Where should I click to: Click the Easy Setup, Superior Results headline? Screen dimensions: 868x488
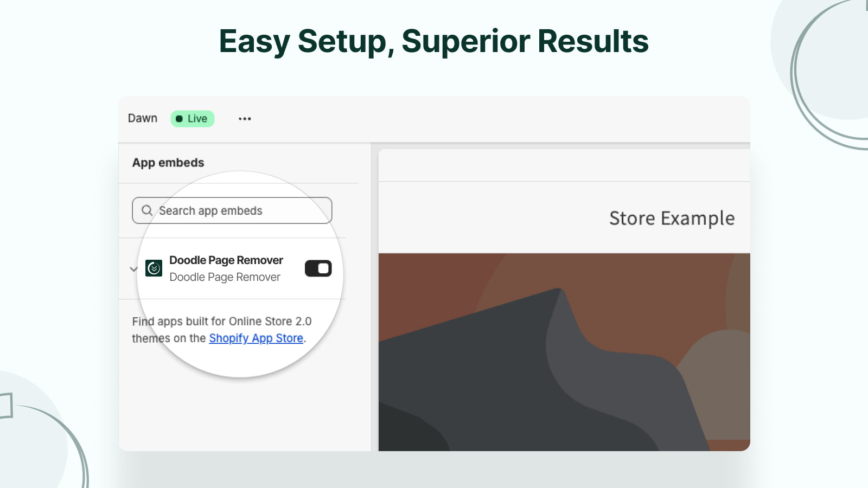click(433, 41)
